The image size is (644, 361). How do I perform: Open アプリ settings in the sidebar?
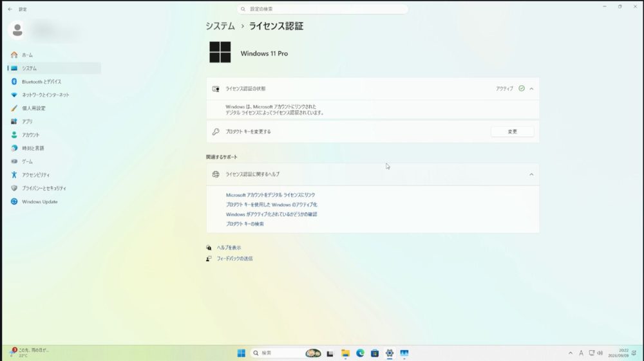click(54, 122)
